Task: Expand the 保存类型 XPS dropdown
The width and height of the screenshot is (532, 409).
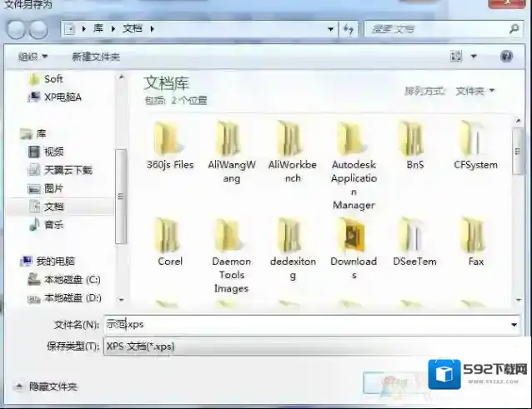Action: 309,346
